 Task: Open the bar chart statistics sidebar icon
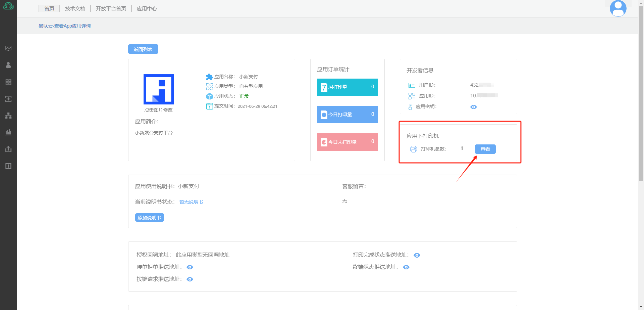click(x=8, y=132)
